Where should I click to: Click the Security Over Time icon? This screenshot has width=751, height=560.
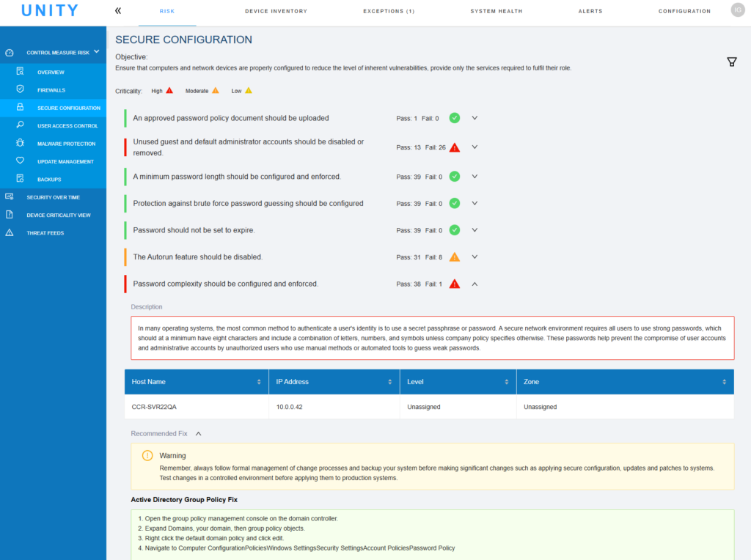[10, 196]
